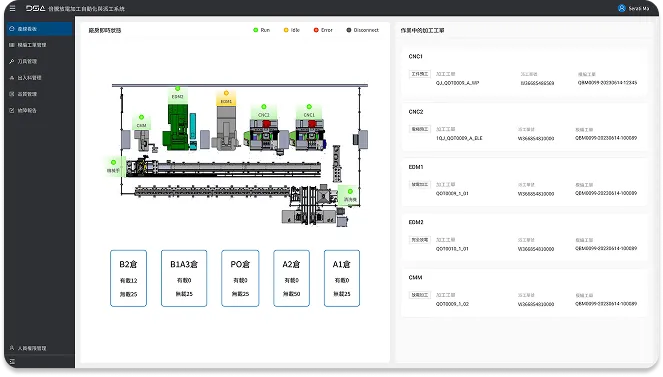Click the CMM green status label

tap(141, 122)
